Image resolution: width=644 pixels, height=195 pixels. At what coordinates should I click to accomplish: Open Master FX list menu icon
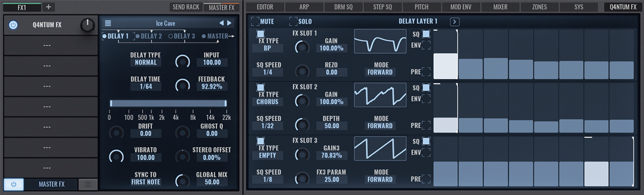coord(88,184)
